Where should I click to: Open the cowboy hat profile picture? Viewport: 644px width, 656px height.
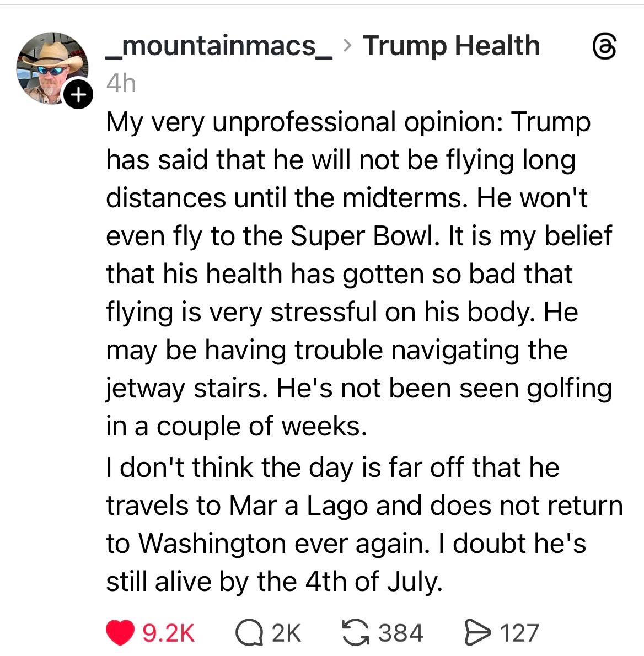coord(51,68)
